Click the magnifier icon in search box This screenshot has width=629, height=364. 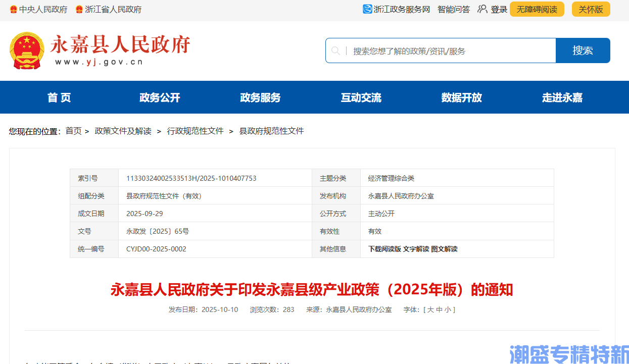click(x=335, y=50)
